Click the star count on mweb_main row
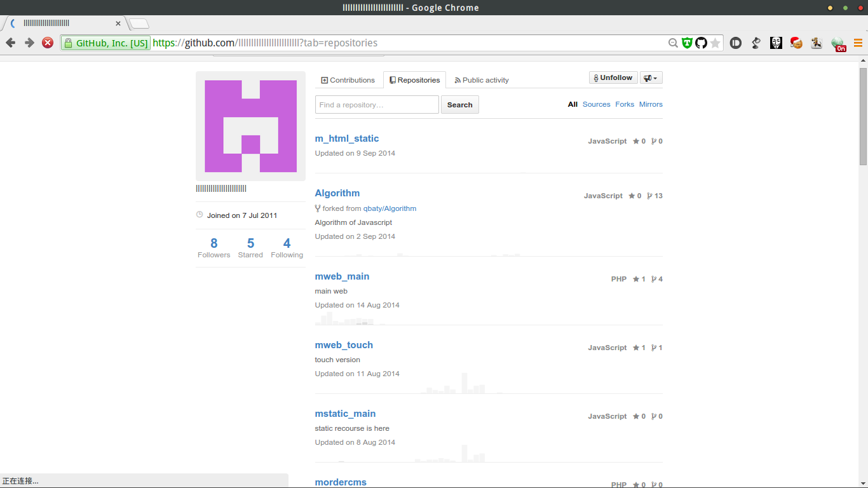Viewport: 868px width, 488px height. 639,279
